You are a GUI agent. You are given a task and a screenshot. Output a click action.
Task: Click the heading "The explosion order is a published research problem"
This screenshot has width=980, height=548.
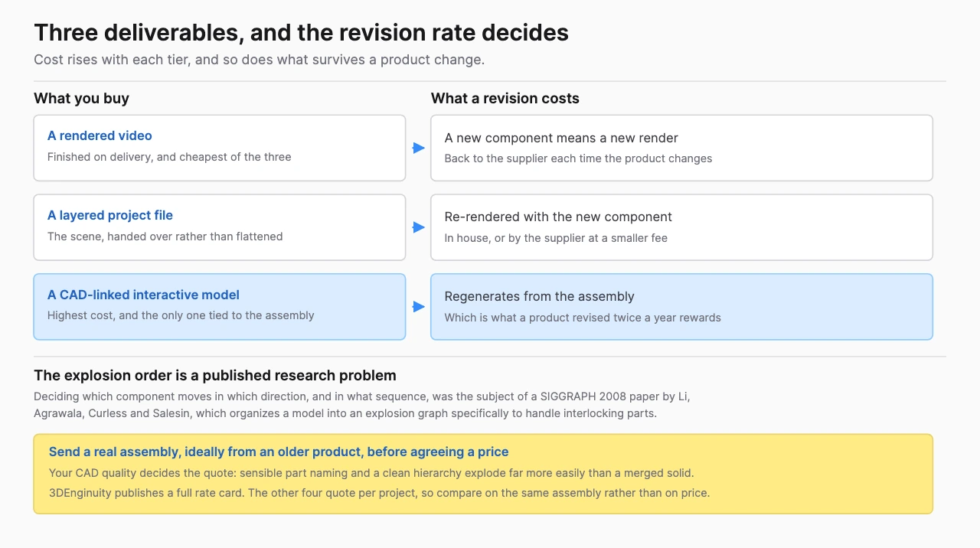(x=215, y=376)
